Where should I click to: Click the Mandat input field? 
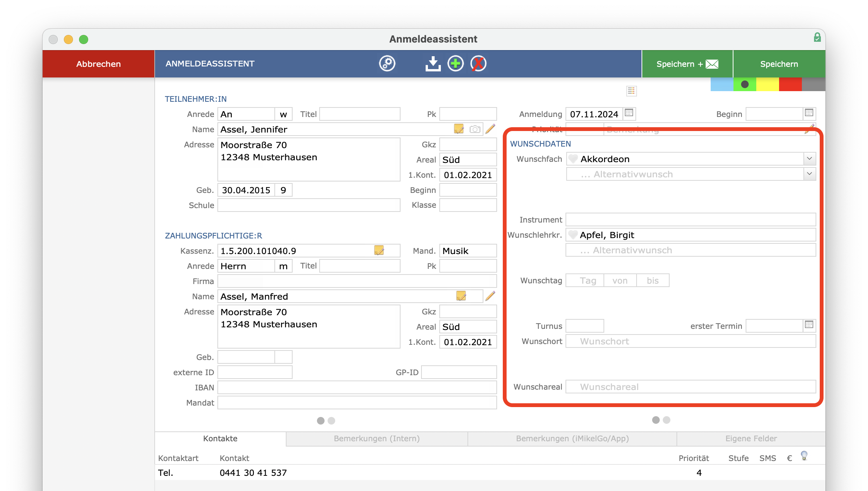(357, 403)
